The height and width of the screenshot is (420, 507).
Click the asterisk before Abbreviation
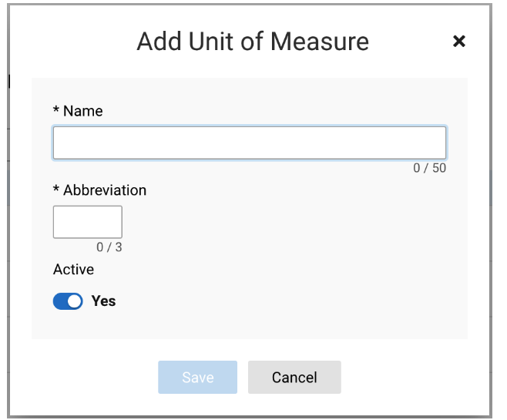click(x=56, y=189)
